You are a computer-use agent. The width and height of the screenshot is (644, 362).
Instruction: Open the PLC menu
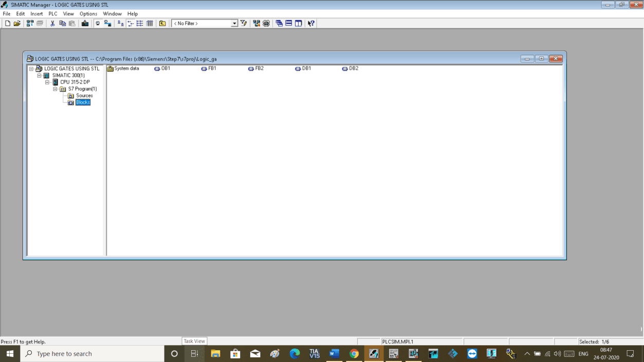tap(52, 13)
